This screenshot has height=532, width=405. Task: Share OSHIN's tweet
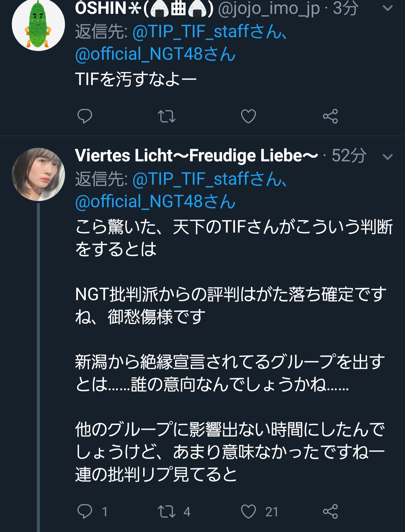(330, 116)
